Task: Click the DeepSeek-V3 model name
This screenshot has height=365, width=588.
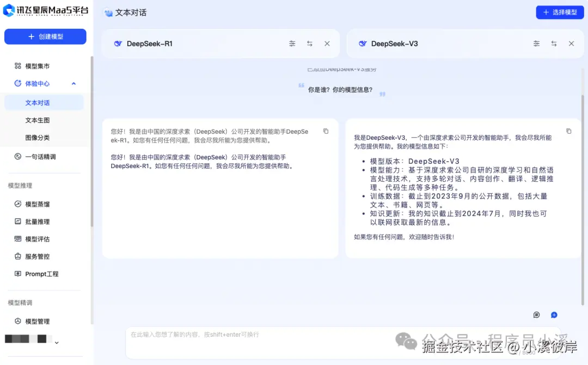Action: click(x=395, y=44)
